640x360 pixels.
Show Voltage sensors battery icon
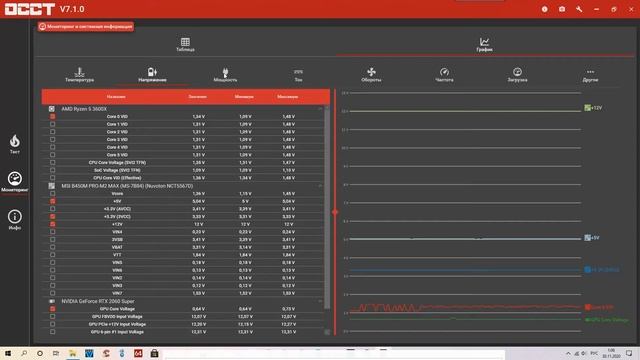(152, 72)
